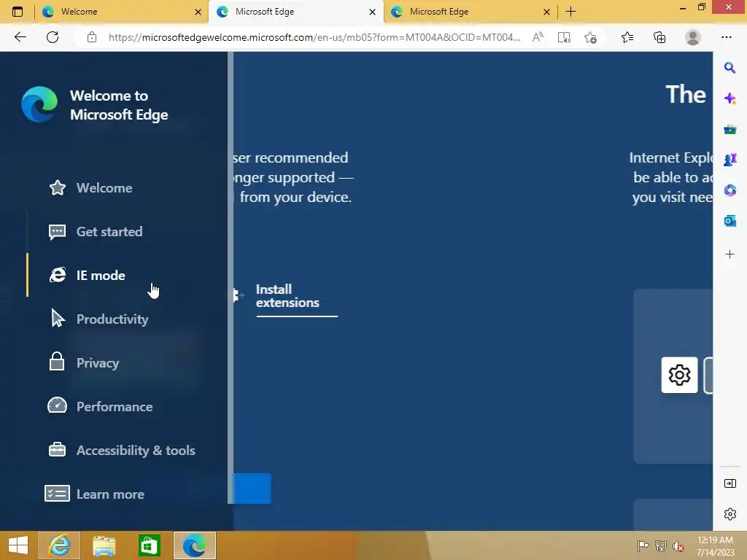Click the Install extensions link
Viewport: 747px width, 560px height.
point(287,296)
